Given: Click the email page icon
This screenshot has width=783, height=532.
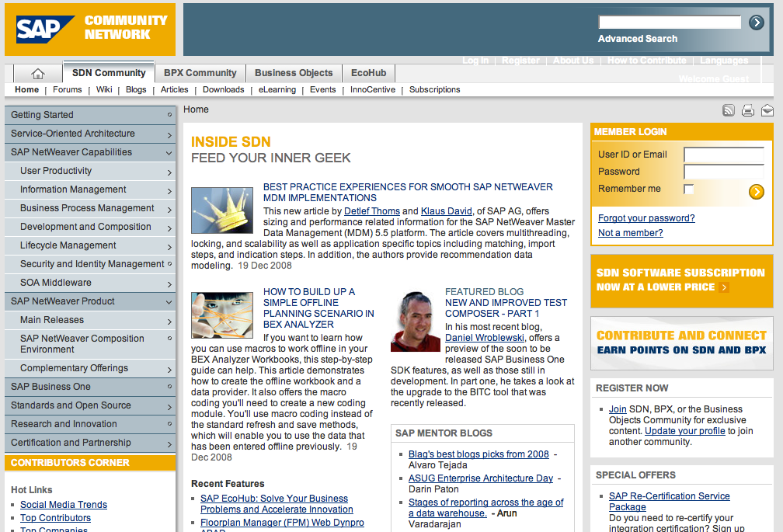Looking at the screenshot, I should [767, 110].
